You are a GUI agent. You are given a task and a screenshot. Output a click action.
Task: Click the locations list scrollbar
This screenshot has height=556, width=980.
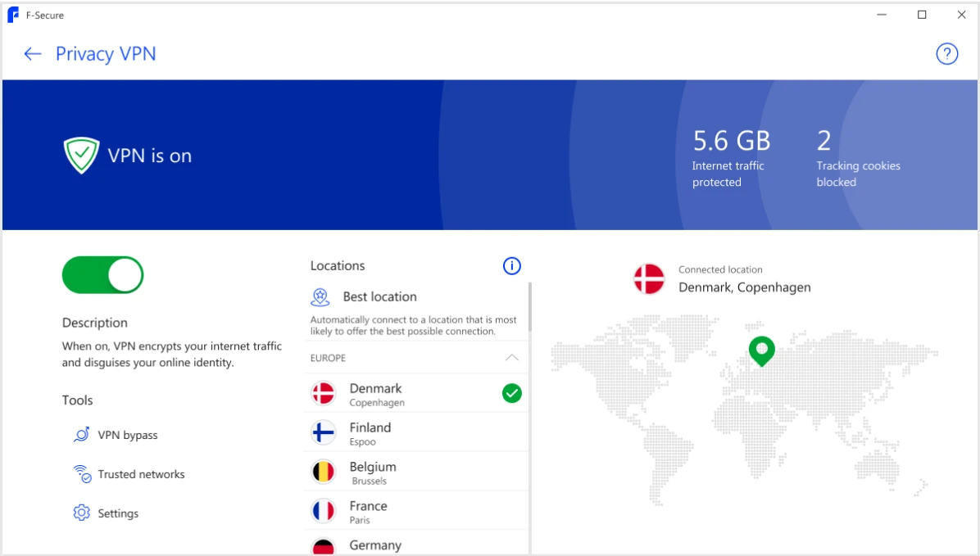[x=530, y=307]
